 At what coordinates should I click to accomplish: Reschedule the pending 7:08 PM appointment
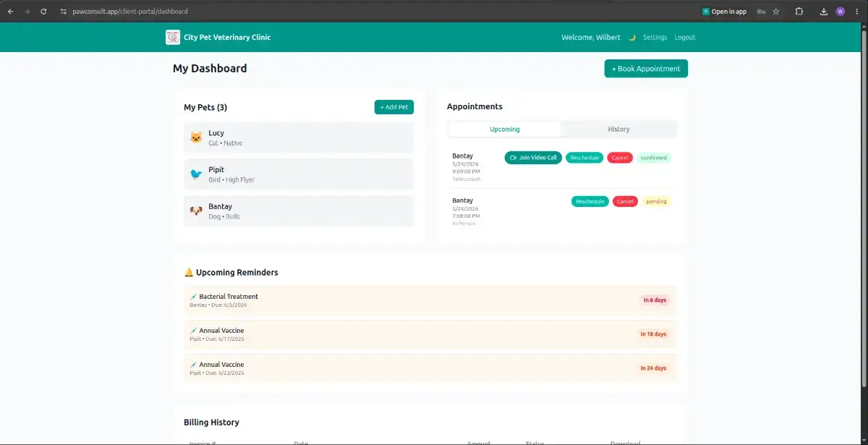pyautogui.click(x=590, y=202)
